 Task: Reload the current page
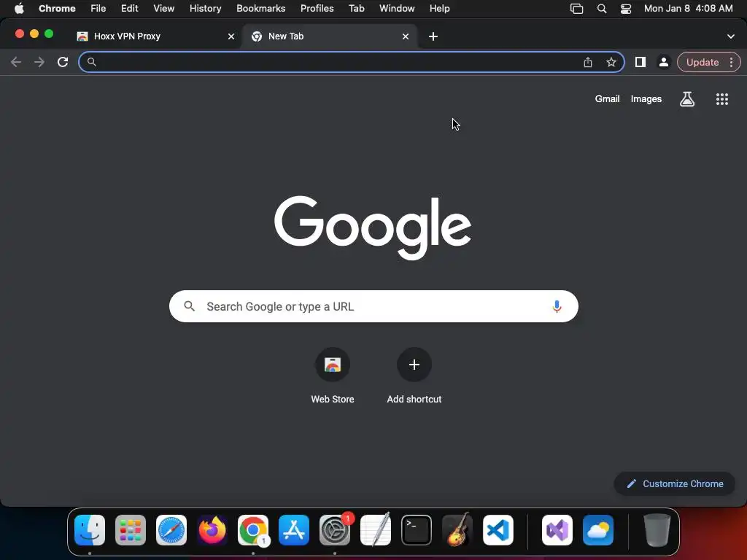click(x=63, y=62)
